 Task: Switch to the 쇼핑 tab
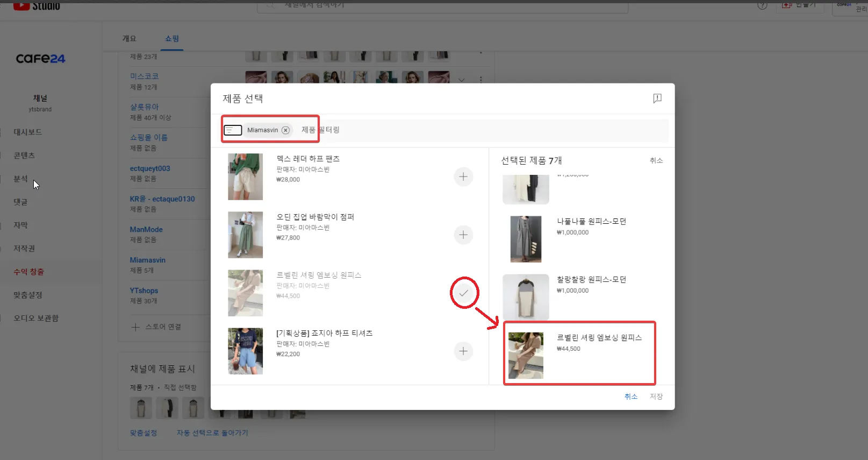click(172, 39)
